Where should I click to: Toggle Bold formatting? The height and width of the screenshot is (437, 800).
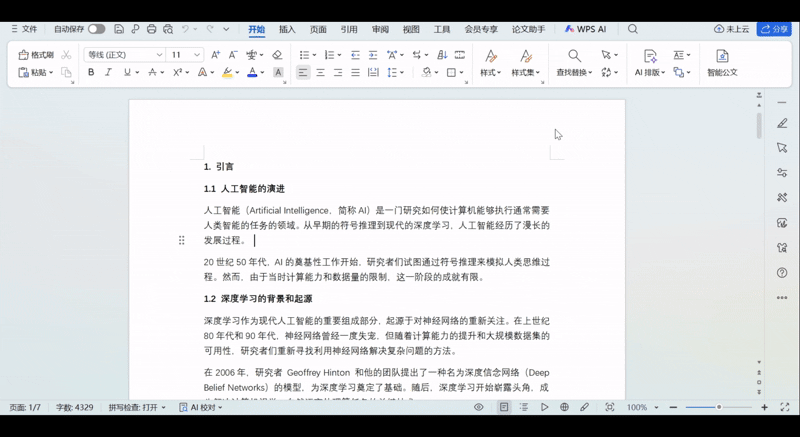pyautogui.click(x=91, y=72)
